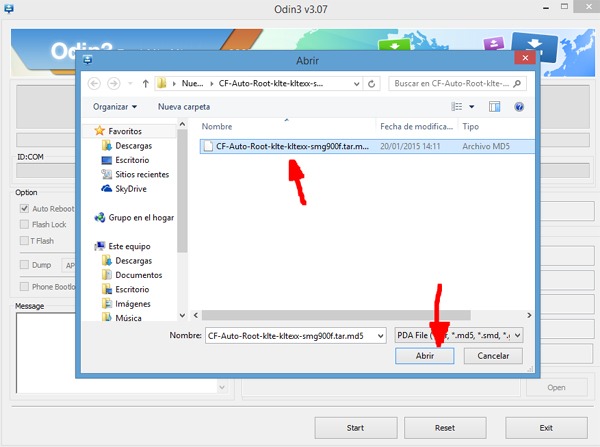Expand the view options arrow
This screenshot has height=447, width=600.
point(471,107)
